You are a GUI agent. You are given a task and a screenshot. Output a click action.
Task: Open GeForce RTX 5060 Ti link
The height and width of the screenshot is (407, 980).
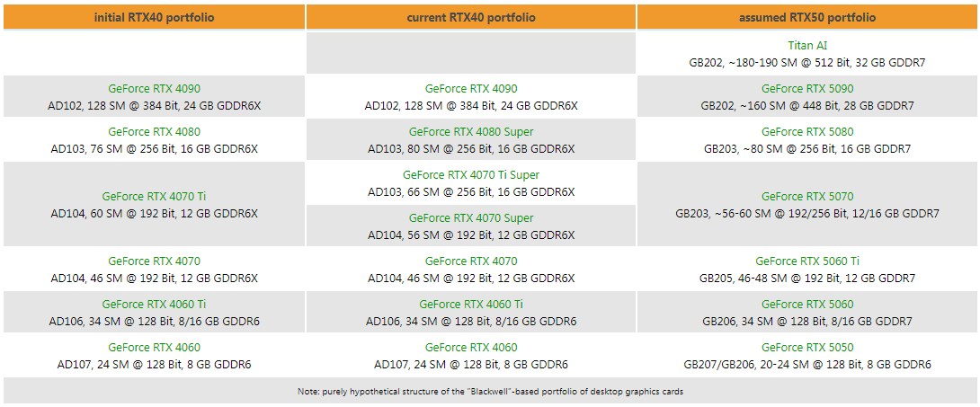pyautogui.click(x=806, y=261)
